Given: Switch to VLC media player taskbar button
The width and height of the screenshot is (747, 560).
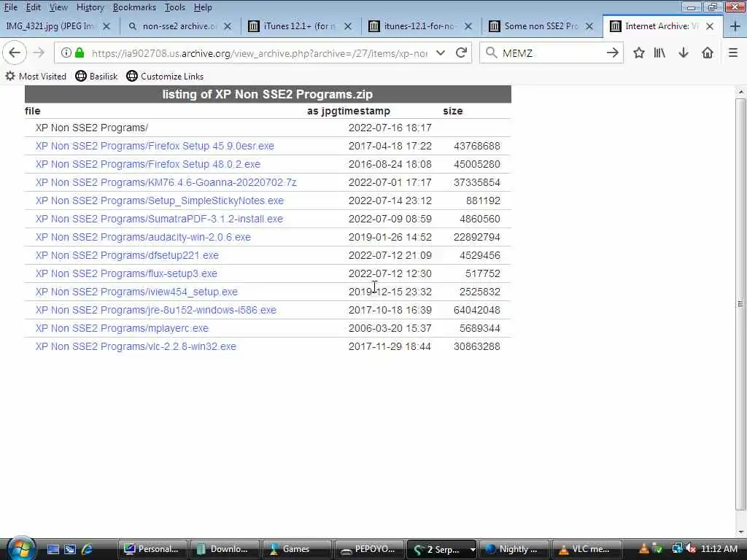Looking at the screenshot, I should pyautogui.click(x=587, y=549).
